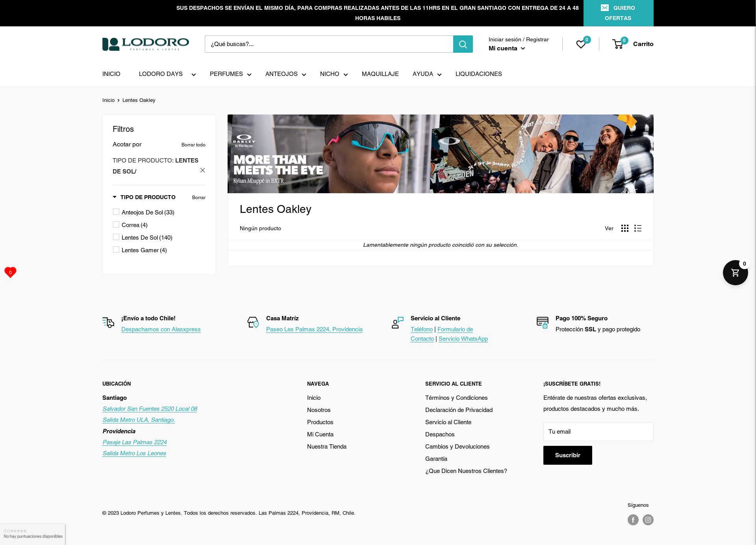This screenshot has height=545, width=756.
Task: Click the Casa Matríz store icon
Action: [253, 323]
